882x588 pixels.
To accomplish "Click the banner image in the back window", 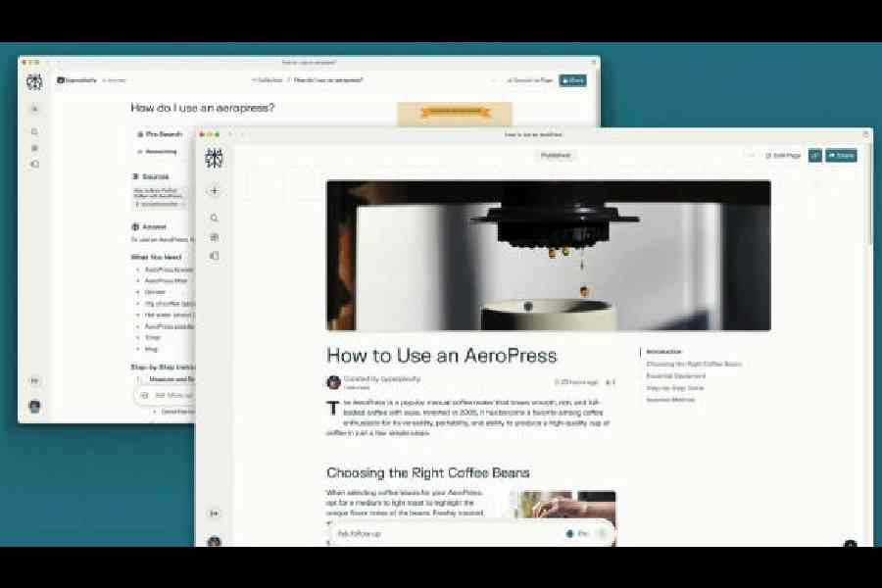I will point(455,114).
